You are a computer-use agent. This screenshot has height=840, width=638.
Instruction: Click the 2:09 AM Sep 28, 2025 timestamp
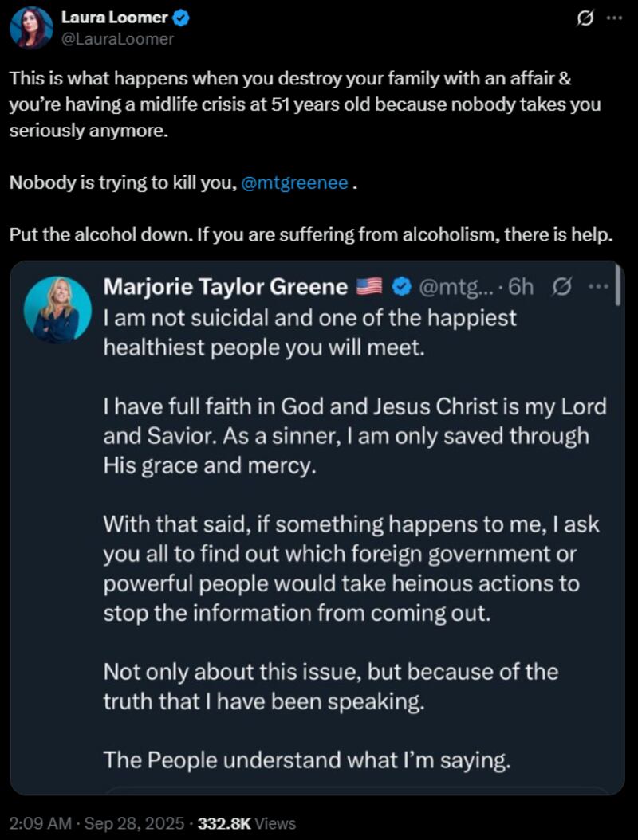click(96, 823)
